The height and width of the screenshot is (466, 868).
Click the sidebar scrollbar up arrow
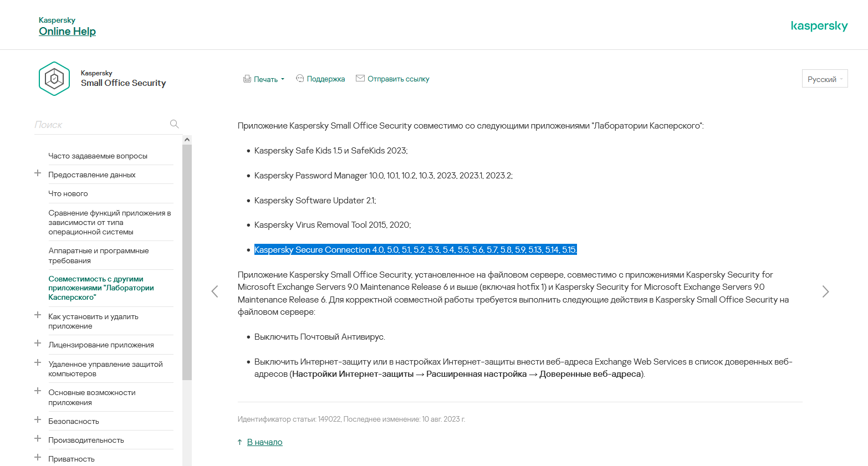[x=187, y=140]
